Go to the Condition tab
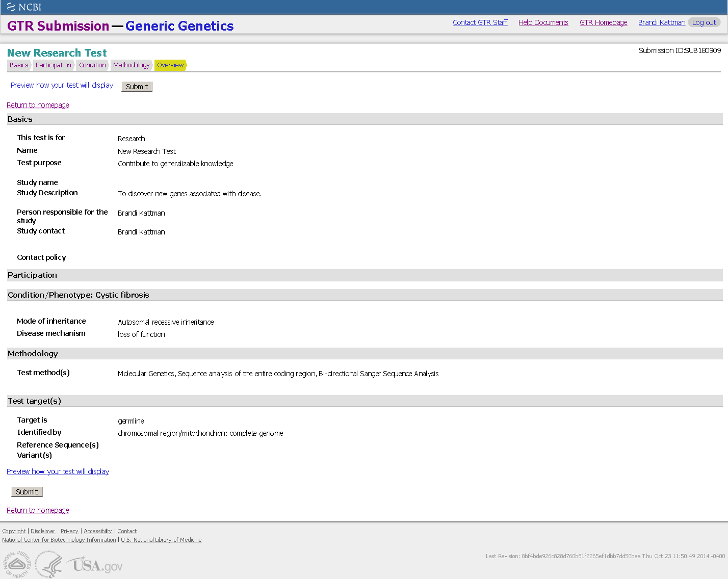Screen dimensions: 728x579 [x=92, y=65]
